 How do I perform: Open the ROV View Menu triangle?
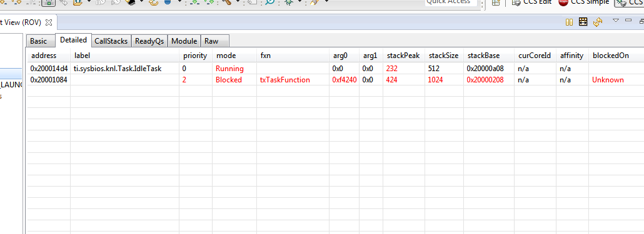pyautogui.click(x=616, y=20)
